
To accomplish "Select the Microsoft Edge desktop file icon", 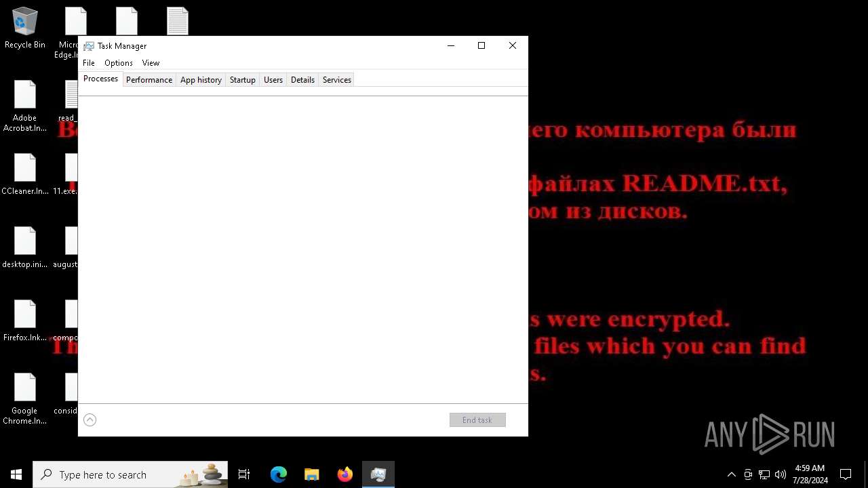I will tap(67, 33).
